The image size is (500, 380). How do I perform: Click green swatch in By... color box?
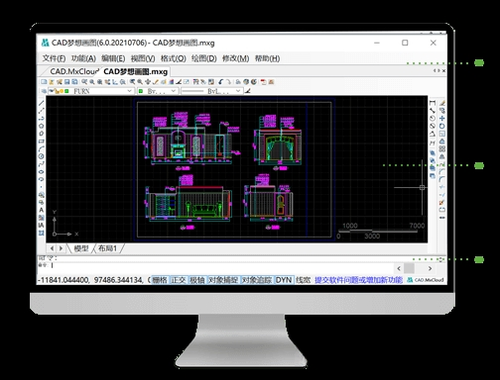pyautogui.click(x=141, y=91)
